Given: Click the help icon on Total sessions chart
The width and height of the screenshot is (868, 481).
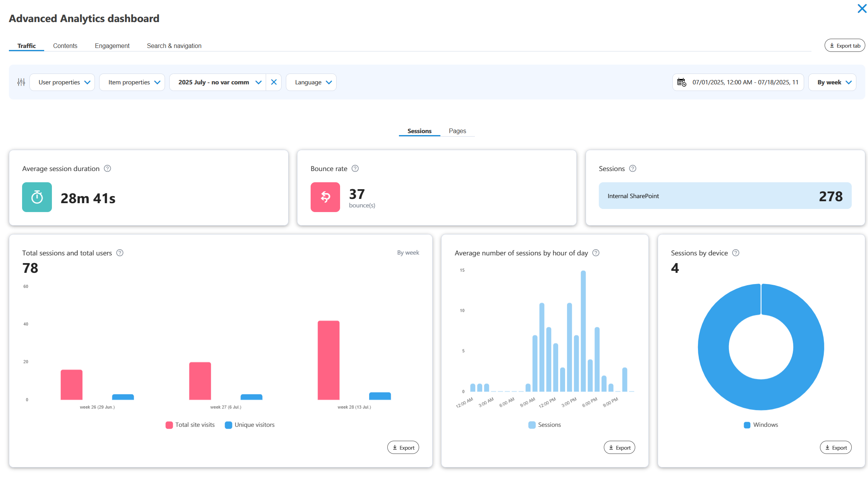Looking at the screenshot, I should (x=120, y=253).
